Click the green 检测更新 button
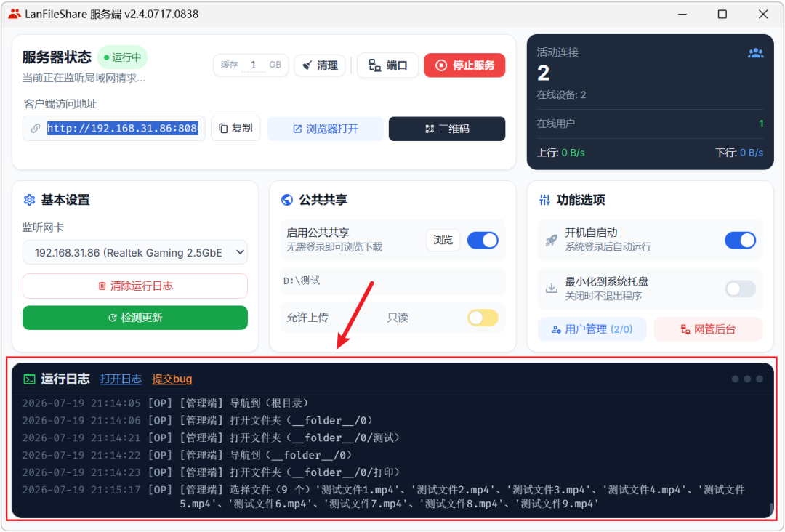 pyautogui.click(x=135, y=318)
